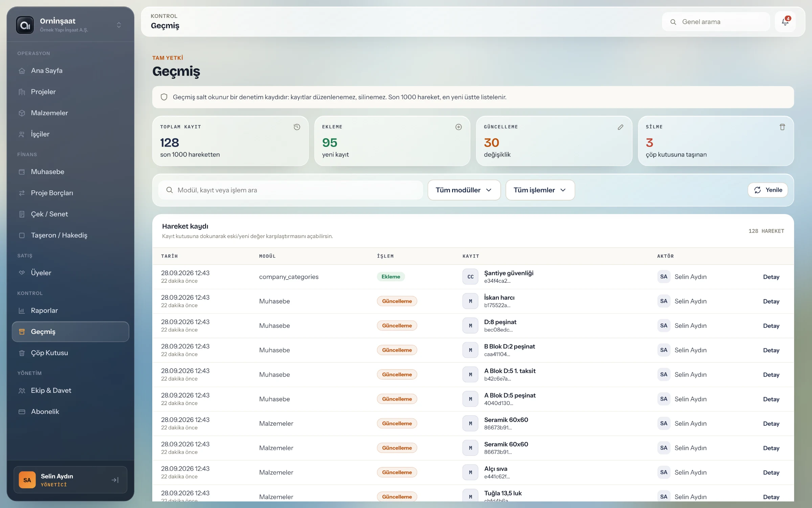Open the Abonelik menu item
The image size is (812, 508).
click(x=70, y=411)
